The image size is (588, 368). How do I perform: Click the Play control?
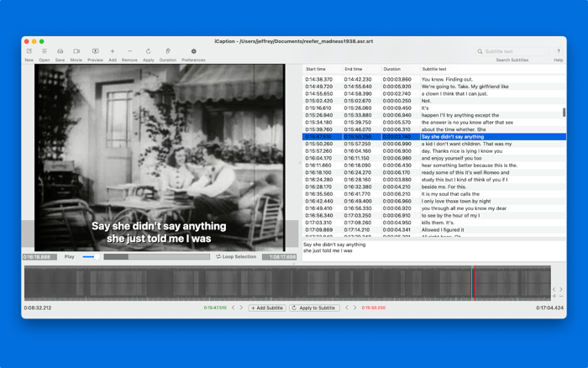click(x=70, y=257)
